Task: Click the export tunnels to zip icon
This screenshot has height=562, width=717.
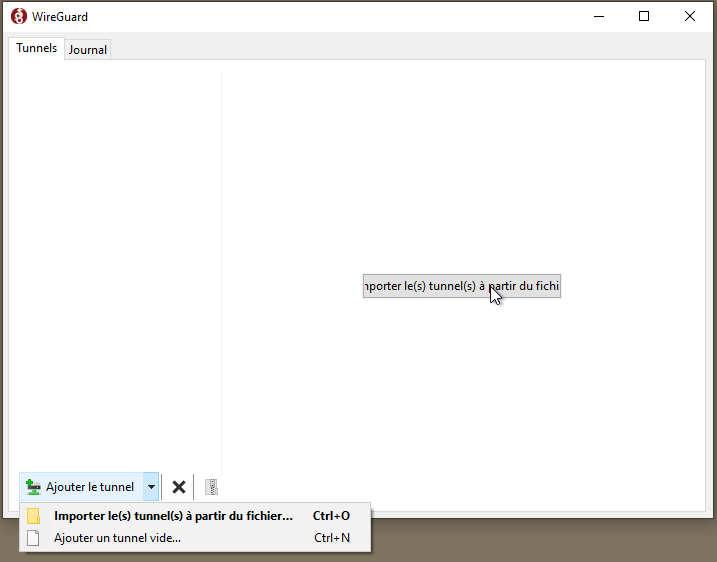Action: [x=210, y=487]
